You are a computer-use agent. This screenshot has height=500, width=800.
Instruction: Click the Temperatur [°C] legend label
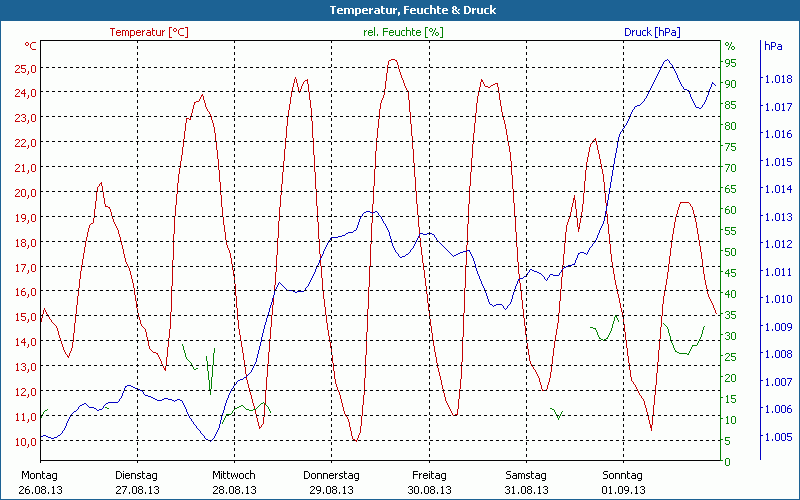coord(149,33)
